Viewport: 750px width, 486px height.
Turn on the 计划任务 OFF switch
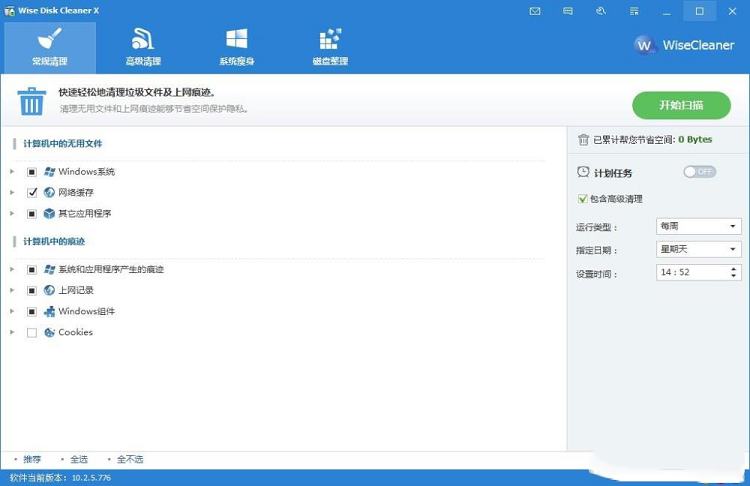(x=699, y=172)
